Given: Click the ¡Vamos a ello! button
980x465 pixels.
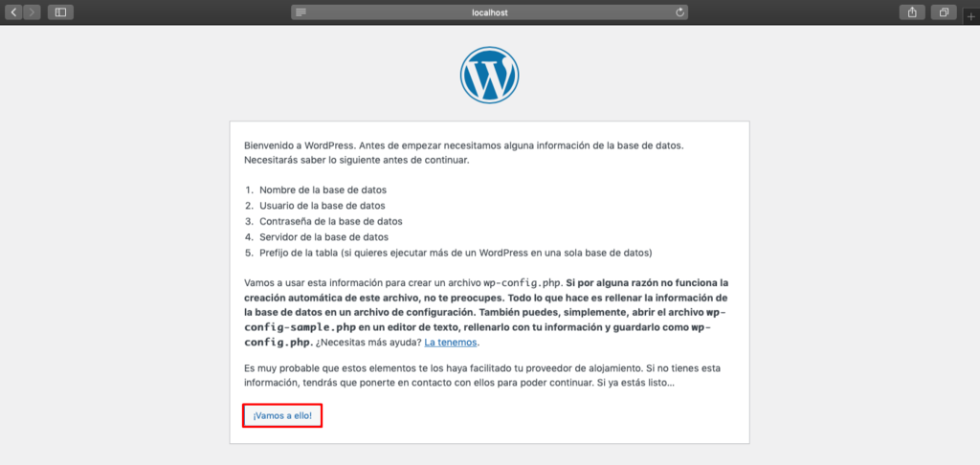Looking at the screenshot, I should coord(282,415).
